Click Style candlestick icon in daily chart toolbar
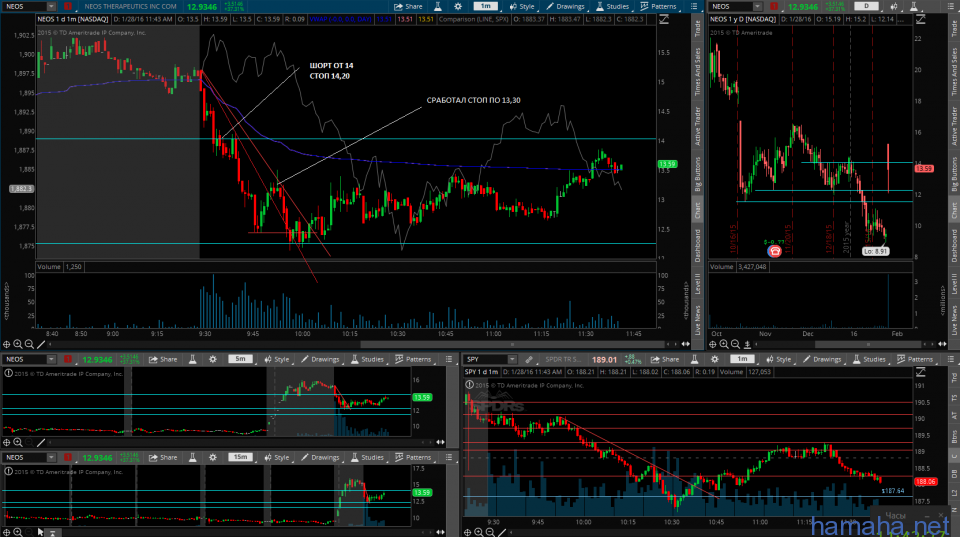Screen dimensions: 960x537 click(x=894, y=6)
